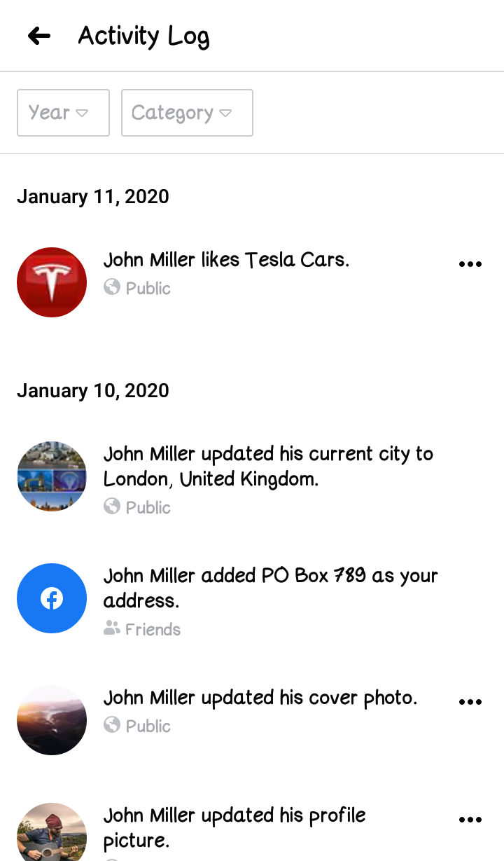
Task: View the profile picture thumbnail
Action: coord(52,834)
